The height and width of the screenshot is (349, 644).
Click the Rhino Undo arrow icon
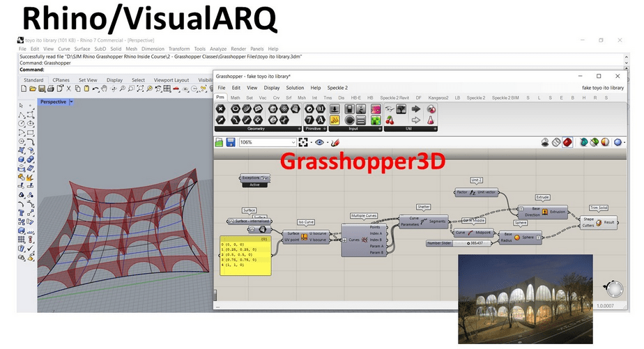95,89
